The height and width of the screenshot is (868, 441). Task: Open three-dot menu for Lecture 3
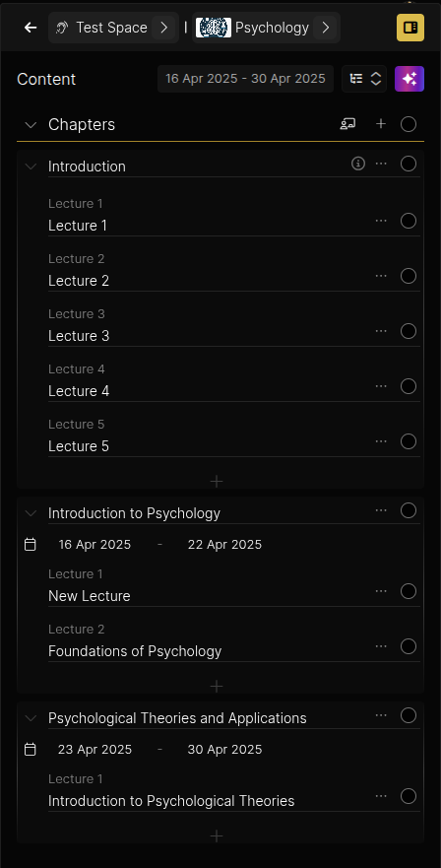381,331
